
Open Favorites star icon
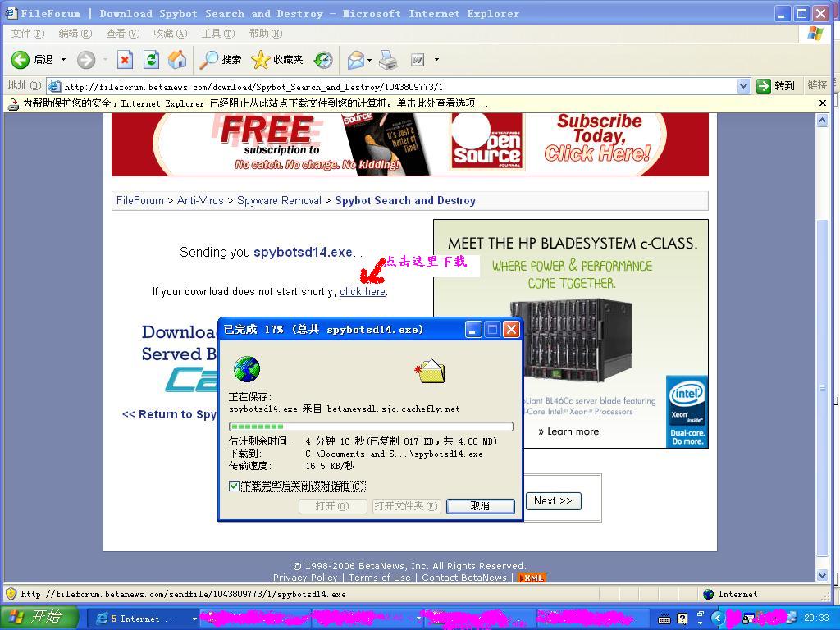pyautogui.click(x=260, y=59)
